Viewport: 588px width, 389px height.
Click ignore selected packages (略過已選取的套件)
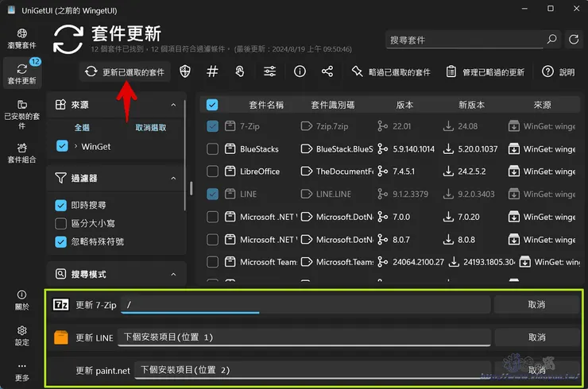[x=391, y=72]
